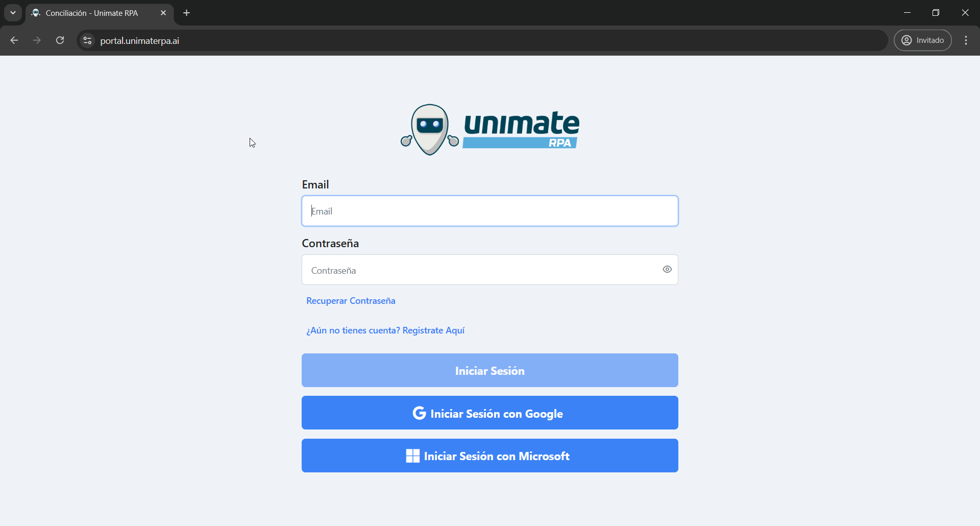
Task: Click the Unimate RPA logo
Action: [x=490, y=130]
